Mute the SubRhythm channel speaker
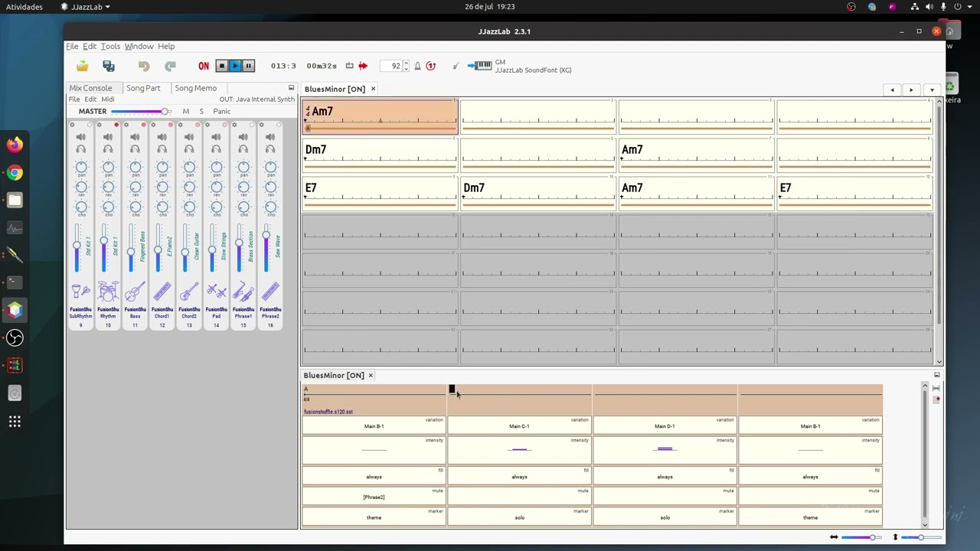Viewport: 980px width, 551px height. tap(80, 137)
